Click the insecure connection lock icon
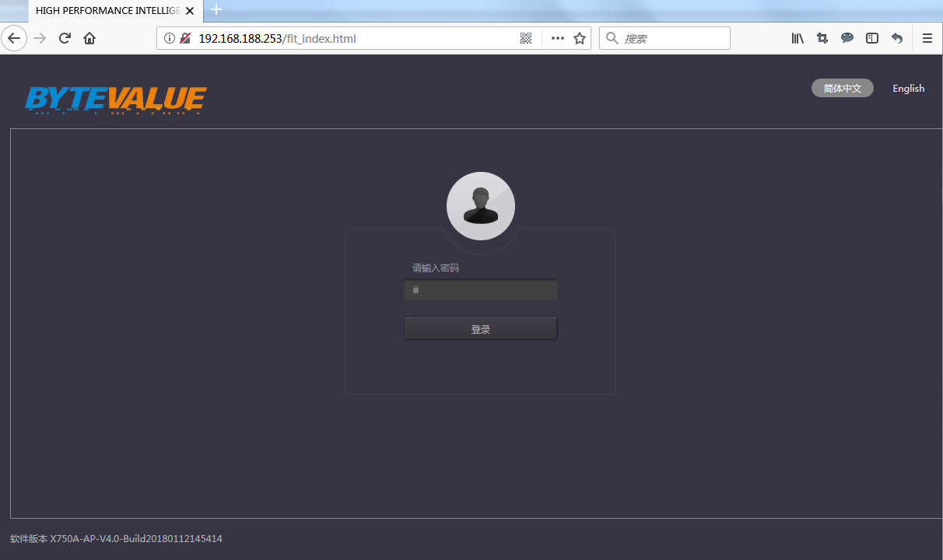 [x=185, y=38]
